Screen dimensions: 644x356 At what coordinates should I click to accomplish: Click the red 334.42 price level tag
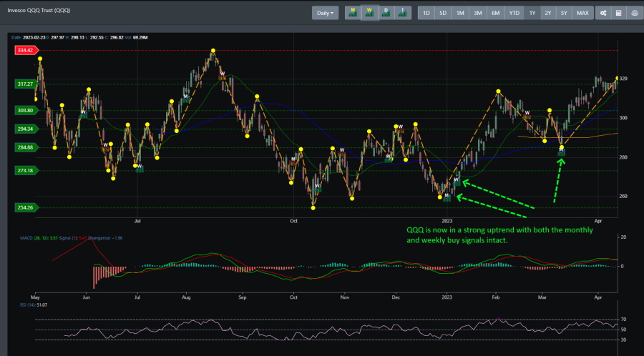[26, 50]
